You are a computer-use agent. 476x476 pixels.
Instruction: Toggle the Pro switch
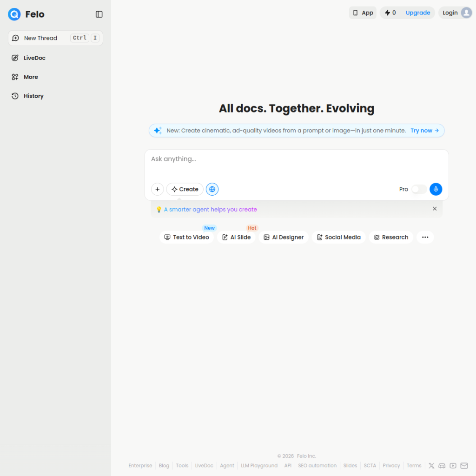coord(419,189)
